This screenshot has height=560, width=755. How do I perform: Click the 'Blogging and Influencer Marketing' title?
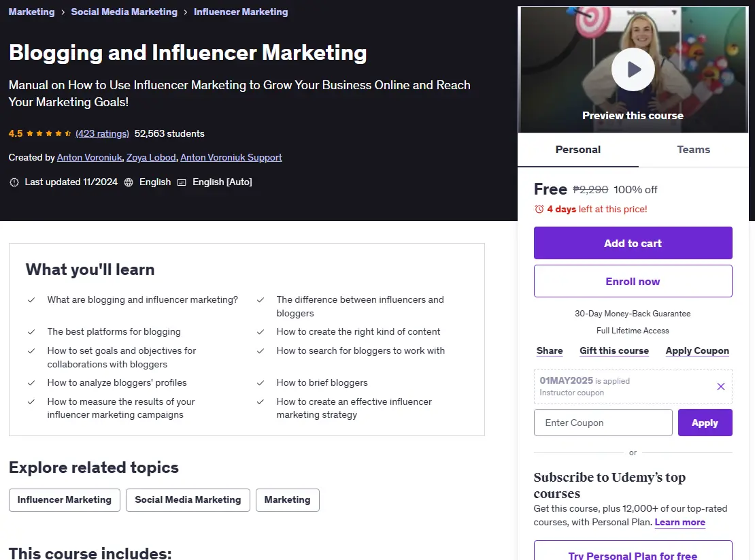pos(188,52)
